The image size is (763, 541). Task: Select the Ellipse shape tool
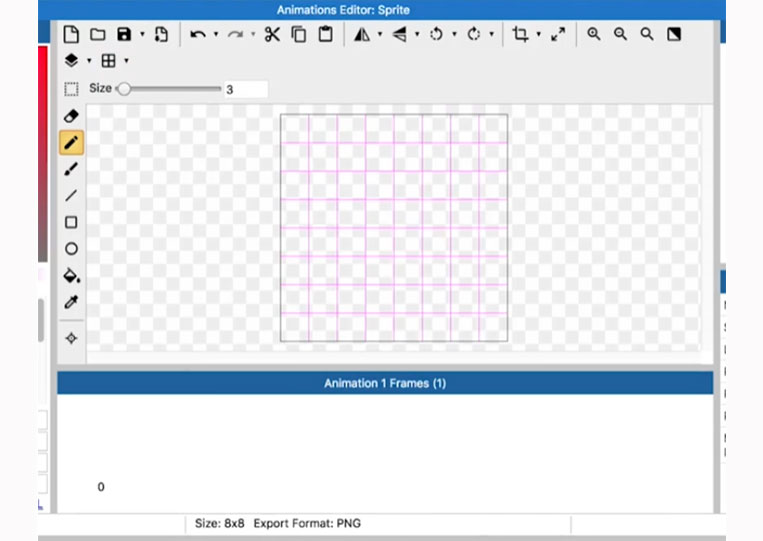[x=71, y=249]
